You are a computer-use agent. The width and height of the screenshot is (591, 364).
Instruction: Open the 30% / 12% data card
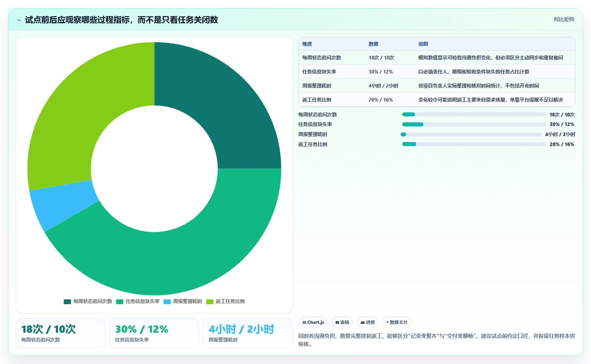pos(154,333)
